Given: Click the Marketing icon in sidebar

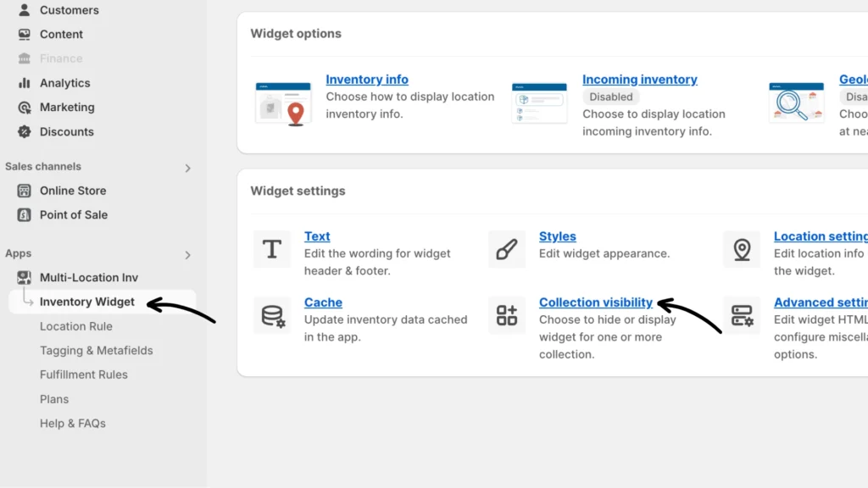Looking at the screenshot, I should coord(25,108).
